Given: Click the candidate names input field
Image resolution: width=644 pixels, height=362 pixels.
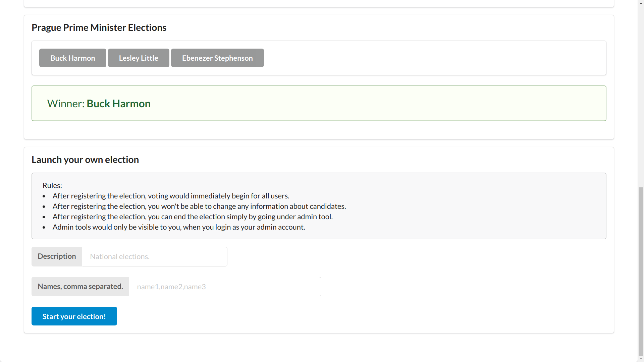Looking at the screenshot, I should pos(225,287).
